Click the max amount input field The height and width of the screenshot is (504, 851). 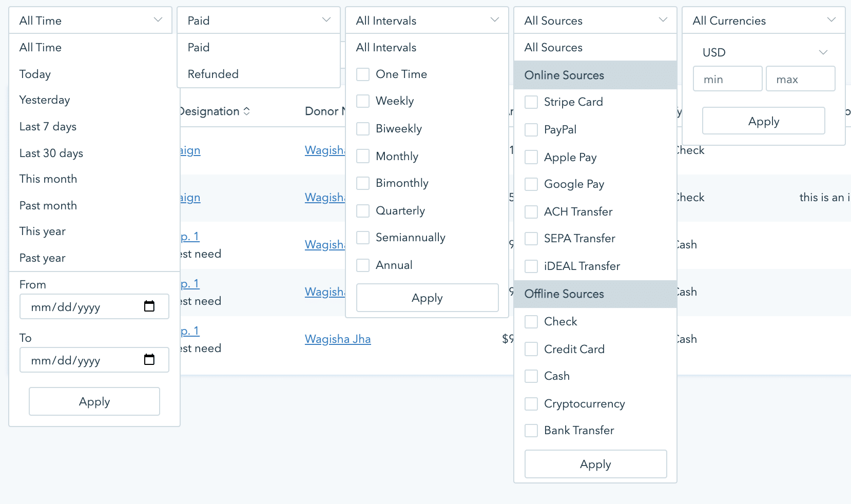tap(800, 79)
